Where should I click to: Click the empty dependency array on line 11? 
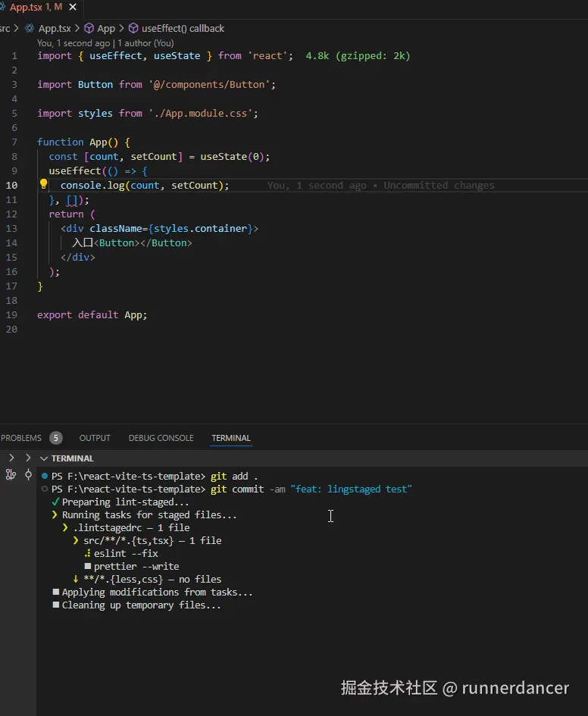click(x=72, y=200)
